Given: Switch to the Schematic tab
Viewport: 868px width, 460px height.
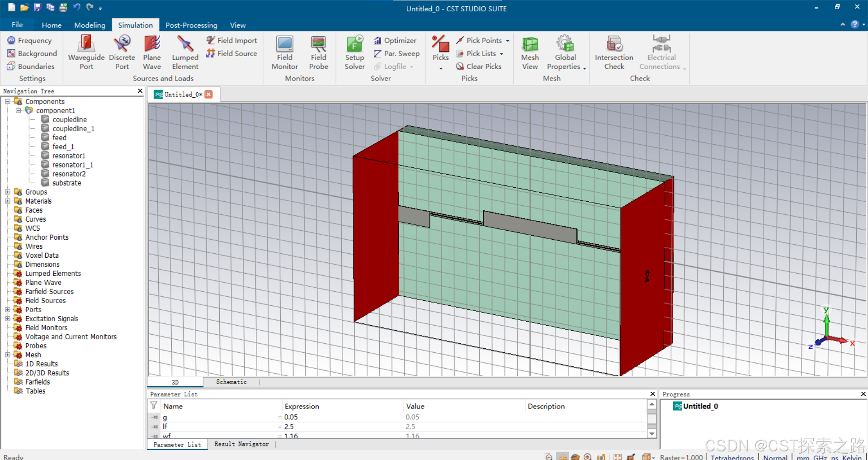Looking at the screenshot, I should pyautogui.click(x=231, y=382).
